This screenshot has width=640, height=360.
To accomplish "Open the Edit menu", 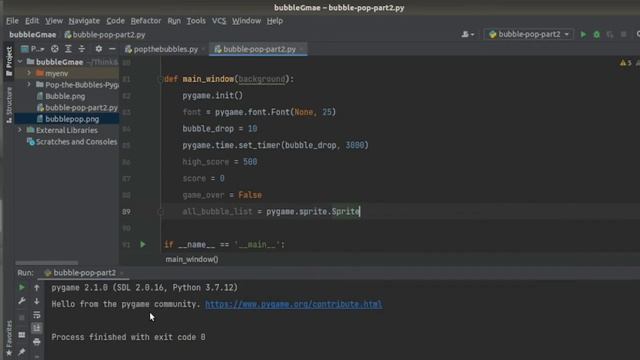I will coord(32,21).
